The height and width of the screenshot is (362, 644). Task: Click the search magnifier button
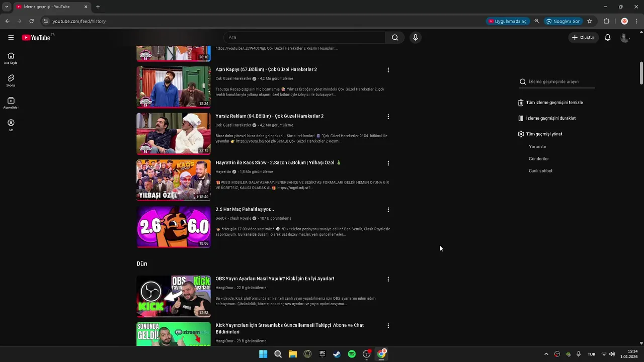(x=395, y=37)
